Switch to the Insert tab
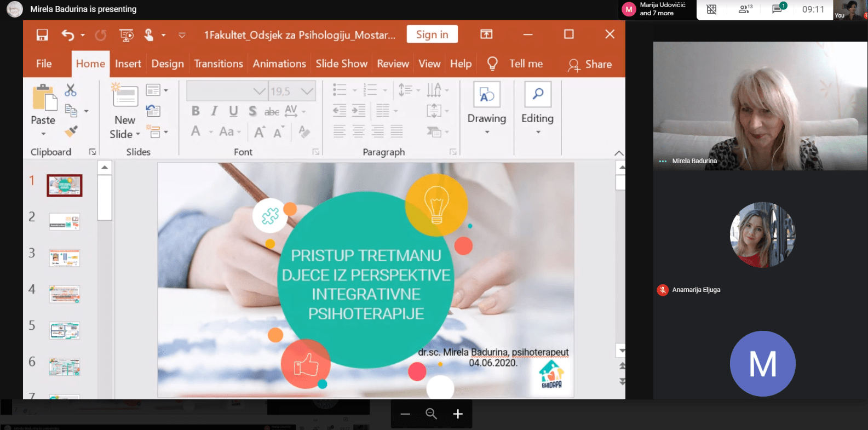The image size is (868, 430). click(128, 64)
